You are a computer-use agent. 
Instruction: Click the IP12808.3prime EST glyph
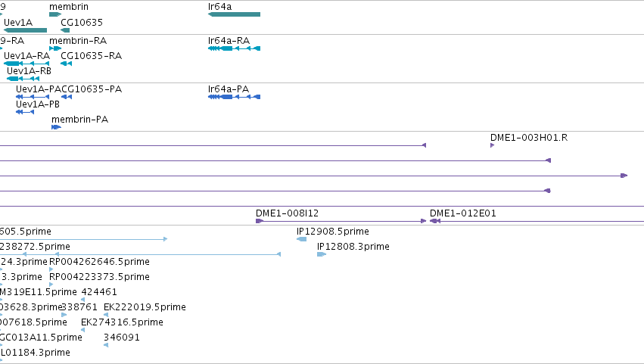tap(322, 254)
